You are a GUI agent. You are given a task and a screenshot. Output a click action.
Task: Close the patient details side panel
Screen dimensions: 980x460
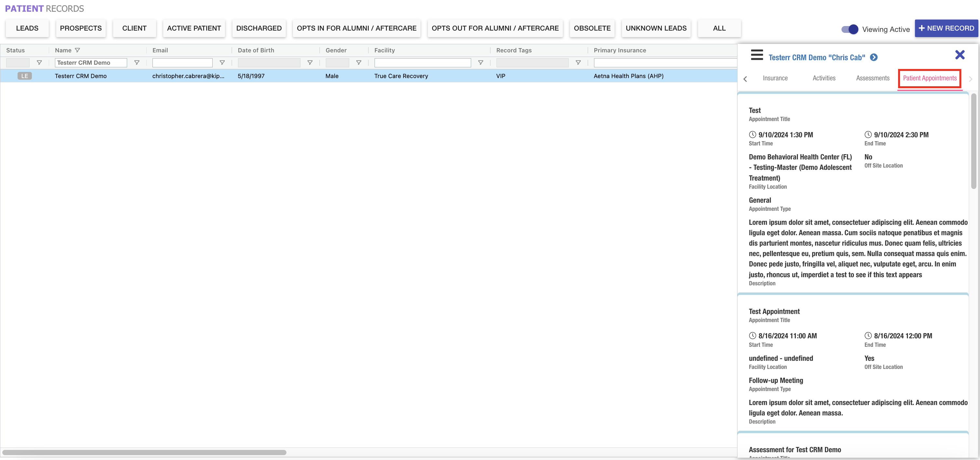(x=960, y=55)
